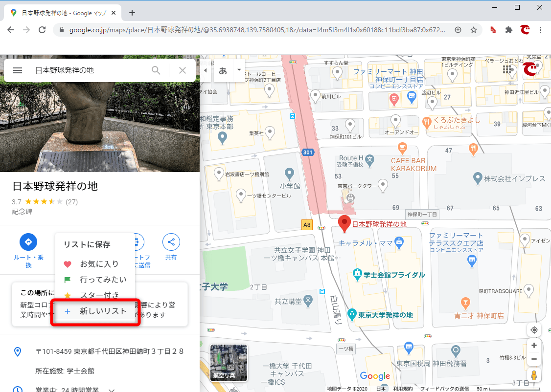Image resolution: width=551 pixels, height=392 pixels.
Task: Select スター付き list entry
Action: [95, 295]
